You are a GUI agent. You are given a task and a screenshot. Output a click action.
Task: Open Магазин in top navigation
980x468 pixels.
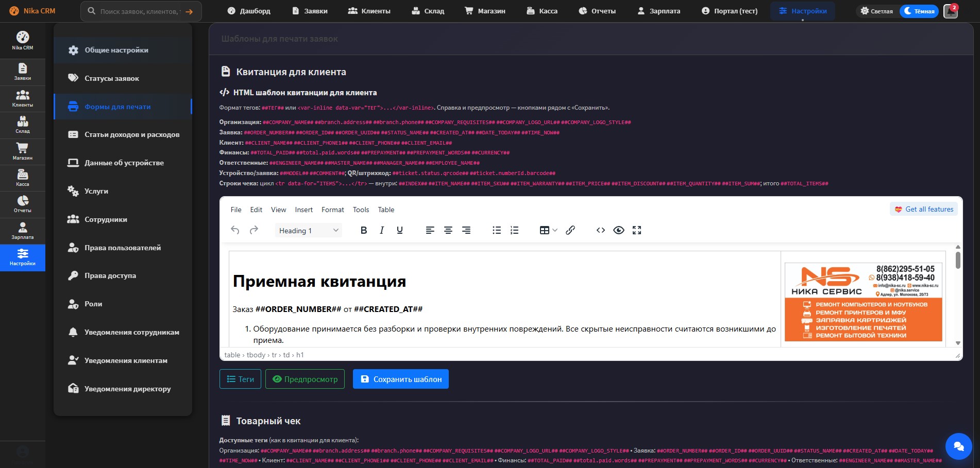click(x=485, y=11)
